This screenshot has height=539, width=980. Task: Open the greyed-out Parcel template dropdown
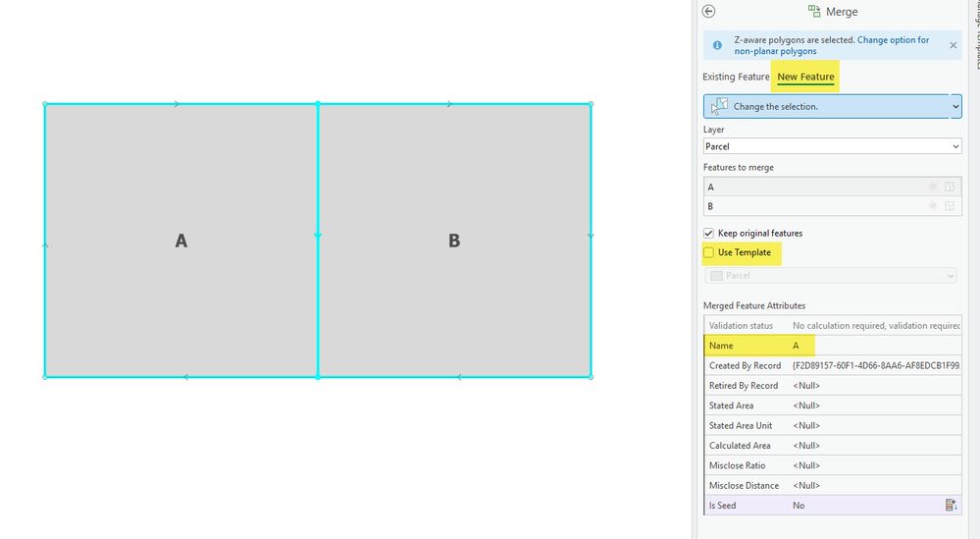[831, 276]
